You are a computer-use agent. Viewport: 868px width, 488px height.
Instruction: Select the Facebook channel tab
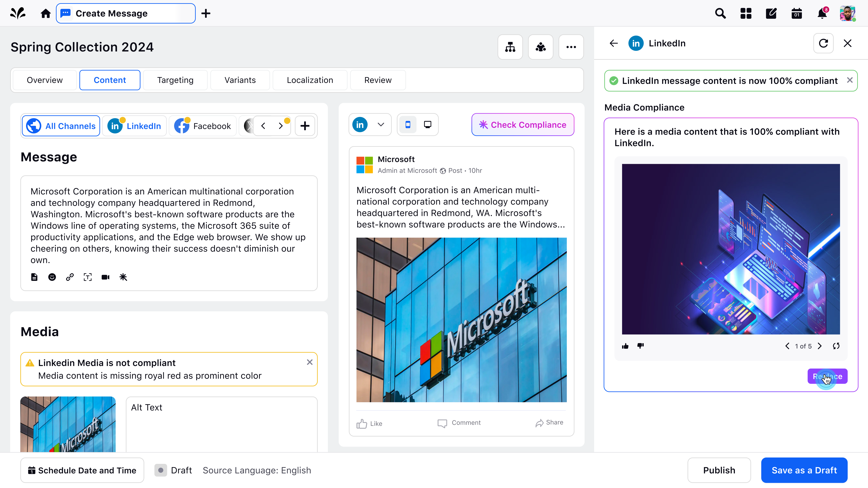tap(203, 126)
